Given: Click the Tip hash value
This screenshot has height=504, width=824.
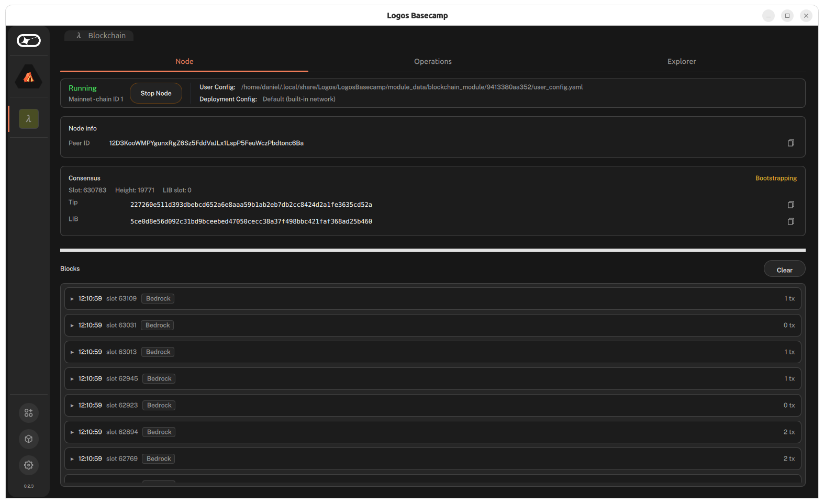Looking at the screenshot, I should 251,205.
